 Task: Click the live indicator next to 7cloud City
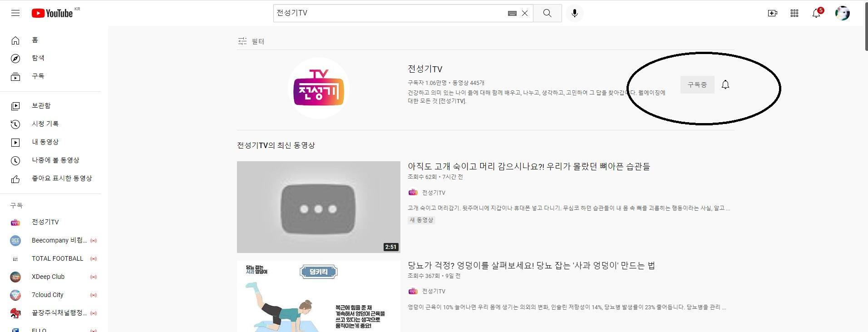pyautogui.click(x=94, y=295)
